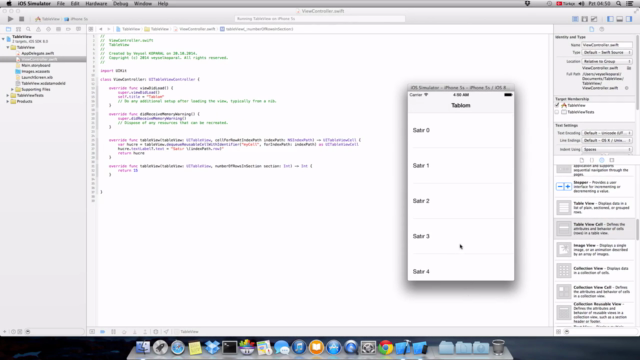Image resolution: width=640 pixels, height=360 pixels.
Task: Select Image View in object library
Action: [x=595, y=250]
